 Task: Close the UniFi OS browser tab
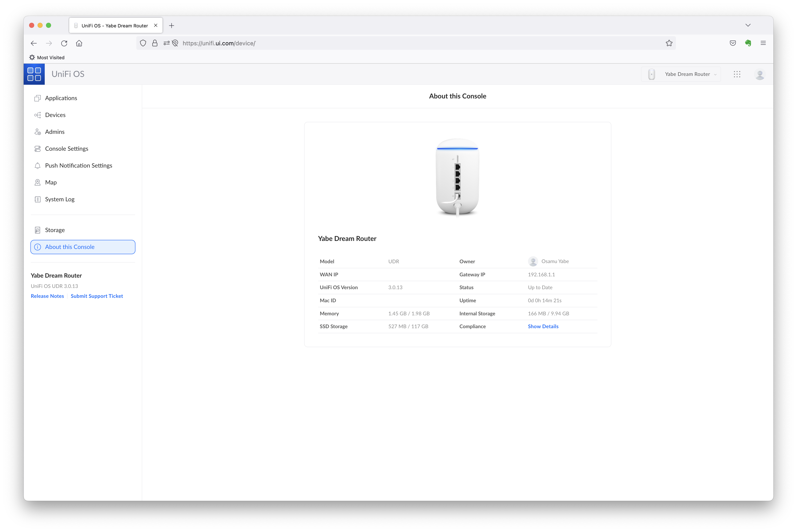pos(155,26)
